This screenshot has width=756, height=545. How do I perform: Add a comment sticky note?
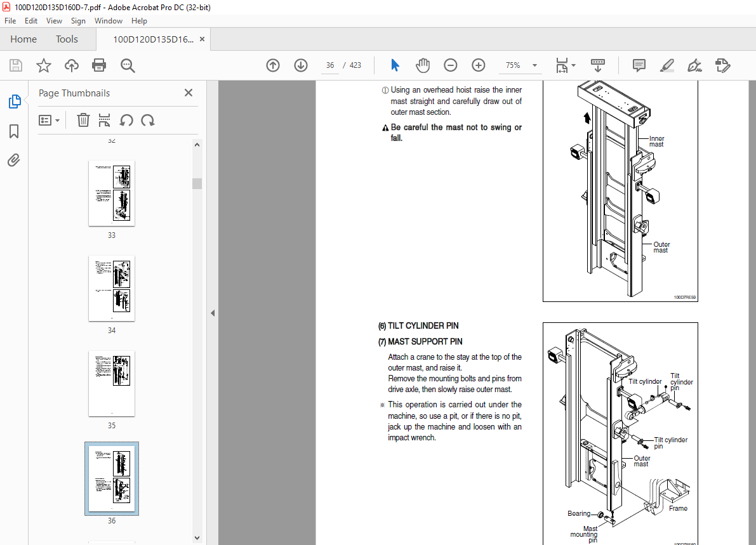[x=639, y=65]
